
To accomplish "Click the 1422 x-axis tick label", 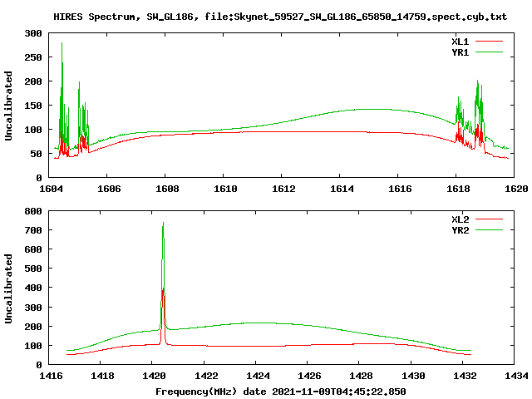I will (206, 376).
